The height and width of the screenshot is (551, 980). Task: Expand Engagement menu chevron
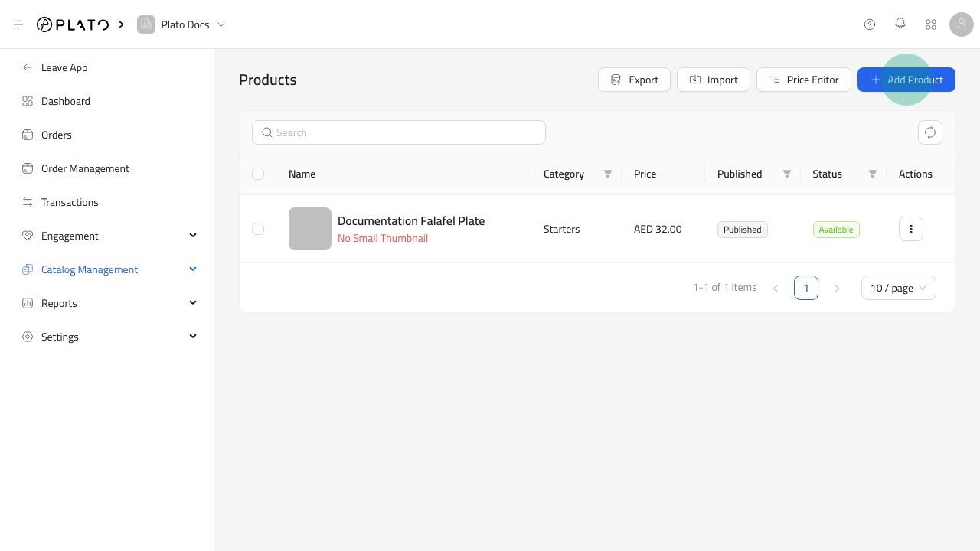[x=193, y=236]
